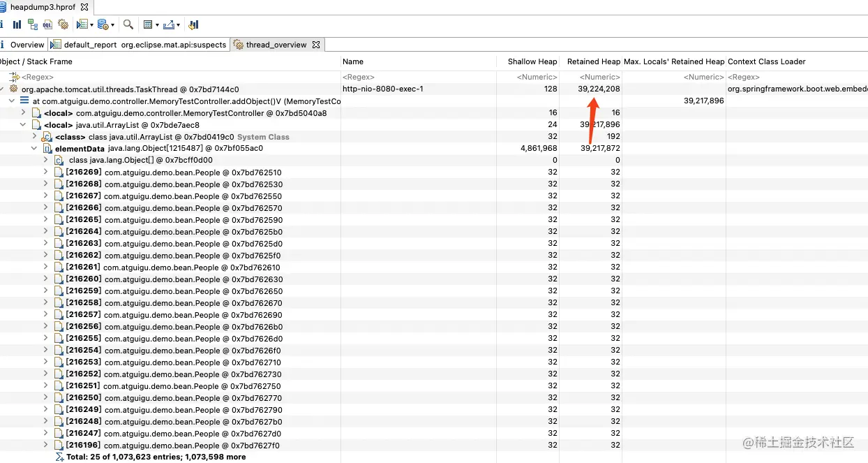The image size is (868, 463).
Task: Click the Object column Regex filter field
Action: click(x=170, y=77)
